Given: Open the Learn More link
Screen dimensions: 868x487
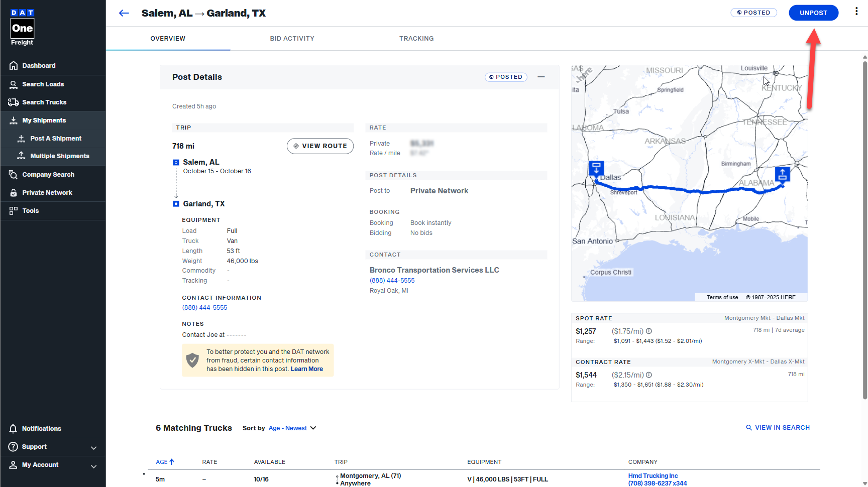Looking at the screenshot, I should pos(306,369).
